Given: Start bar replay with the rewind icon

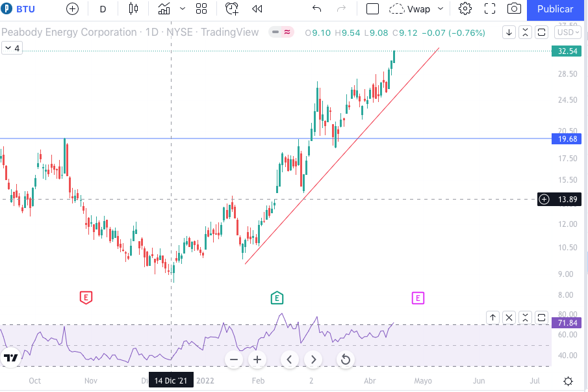Looking at the screenshot, I should coord(257,9).
